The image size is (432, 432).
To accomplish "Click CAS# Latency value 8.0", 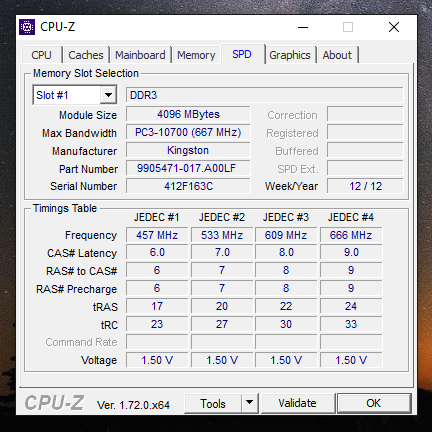I will [286, 252].
